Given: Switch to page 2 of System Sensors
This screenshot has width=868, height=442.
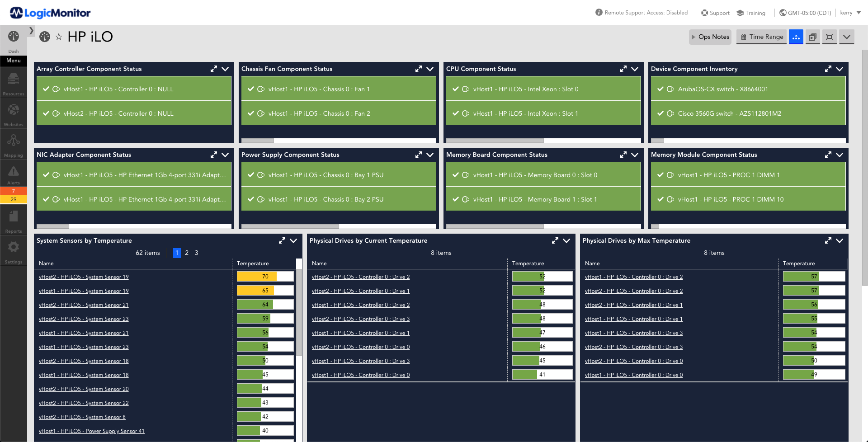Looking at the screenshot, I should (186, 253).
